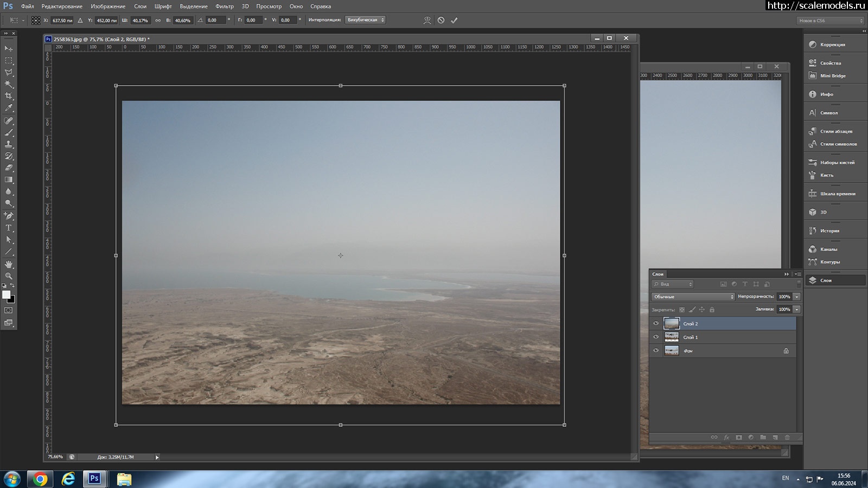
Task: Select the Polygonal Lasso tool
Action: (x=9, y=72)
